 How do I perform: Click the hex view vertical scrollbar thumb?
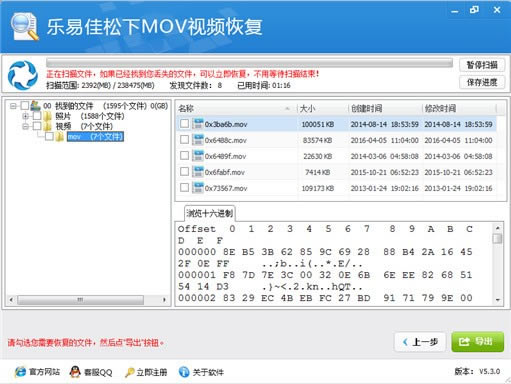click(x=497, y=238)
